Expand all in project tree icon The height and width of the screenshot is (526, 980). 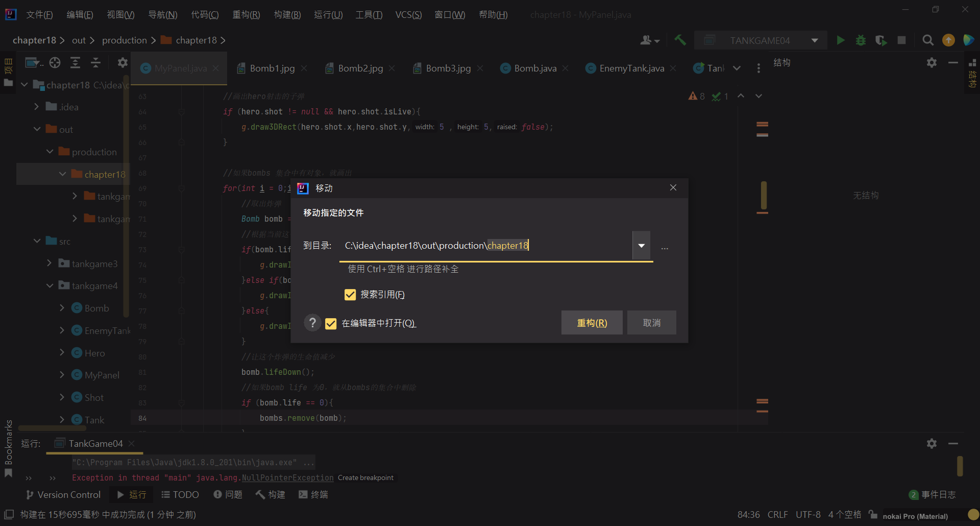point(75,62)
